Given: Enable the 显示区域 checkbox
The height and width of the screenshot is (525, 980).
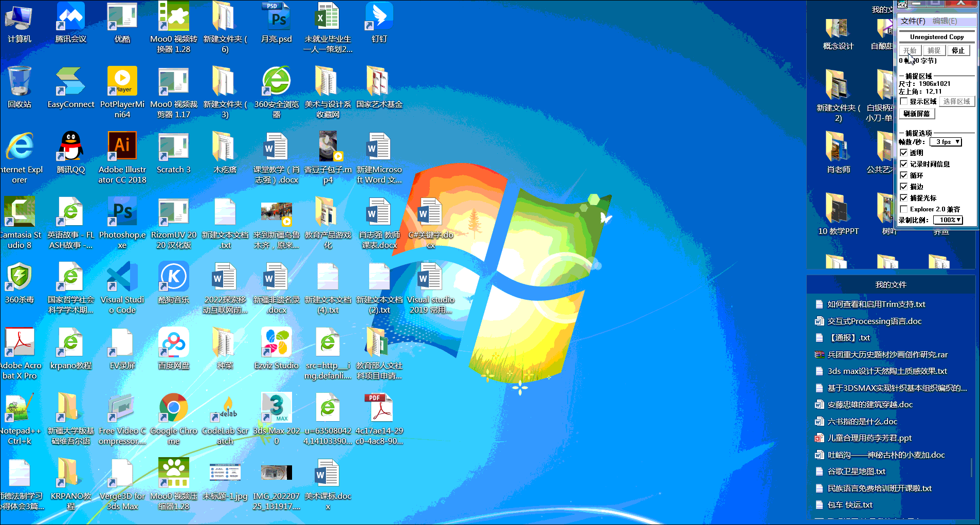Looking at the screenshot, I should [x=904, y=101].
